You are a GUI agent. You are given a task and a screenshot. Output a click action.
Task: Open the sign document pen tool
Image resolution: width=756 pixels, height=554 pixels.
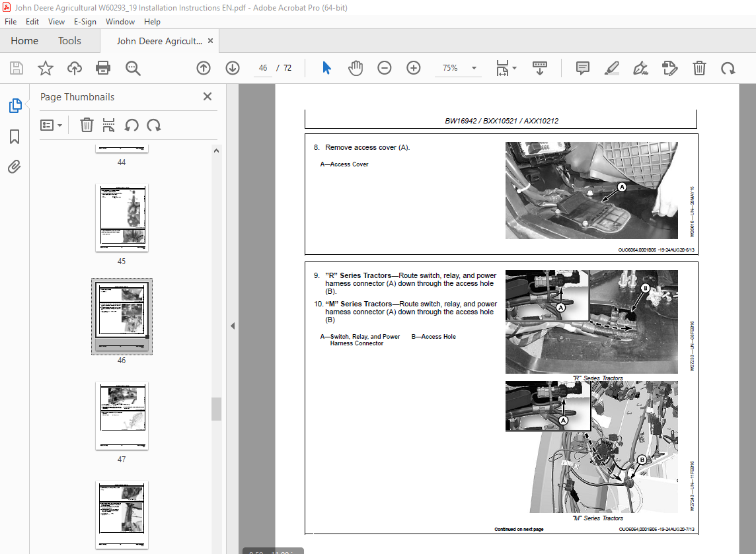tap(641, 68)
